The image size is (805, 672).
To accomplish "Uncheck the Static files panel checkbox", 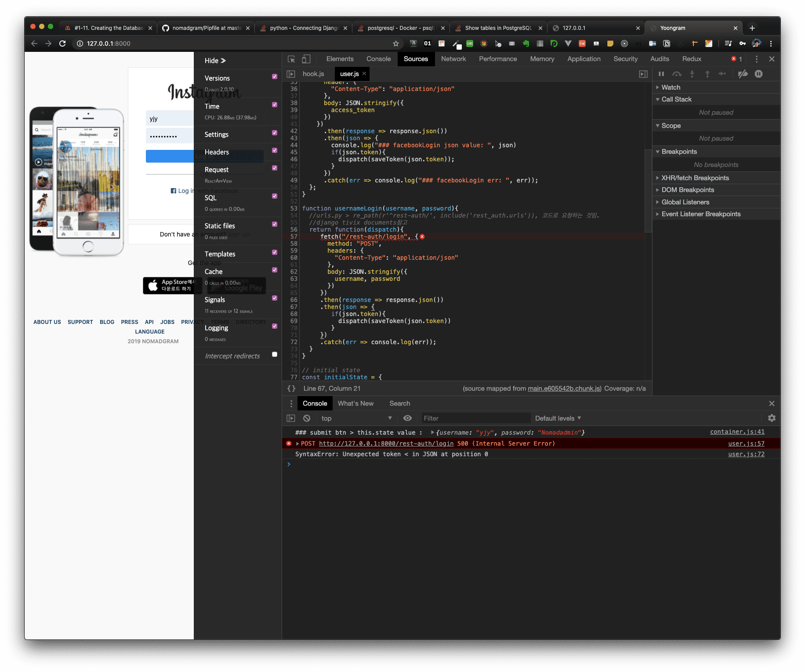I will [x=275, y=224].
